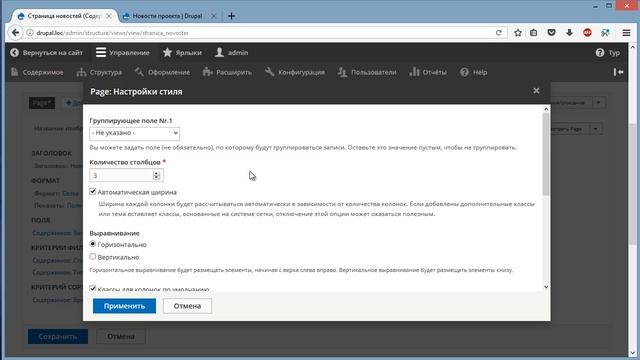
Task: Open the 'Группирующее поле Nr.1' dropdown
Action: pos(134,133)
